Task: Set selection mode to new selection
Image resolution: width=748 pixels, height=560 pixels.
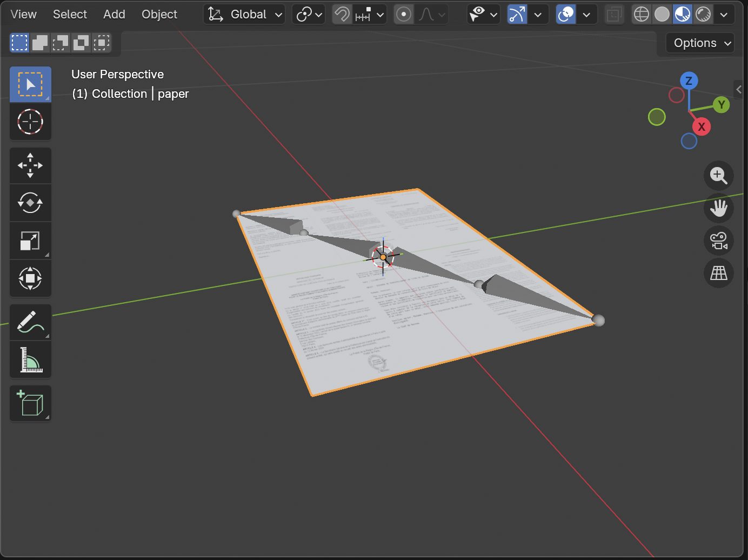Action: coord(19,43)
